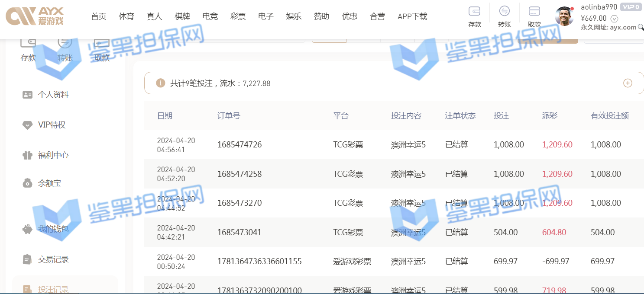The image size is (644, 294).
Task: Click APP下载 link in navigation
Action: (412, 16)
